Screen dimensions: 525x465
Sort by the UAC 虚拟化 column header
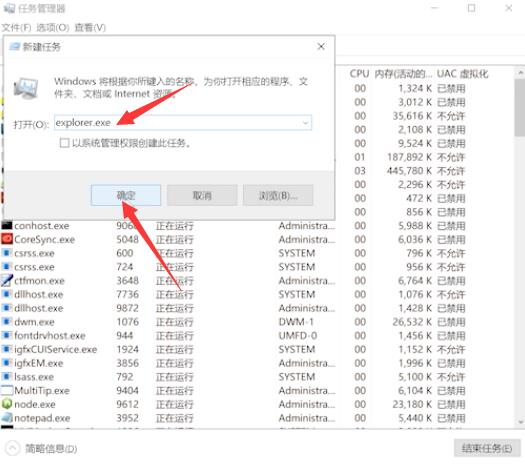pos(462,74)
